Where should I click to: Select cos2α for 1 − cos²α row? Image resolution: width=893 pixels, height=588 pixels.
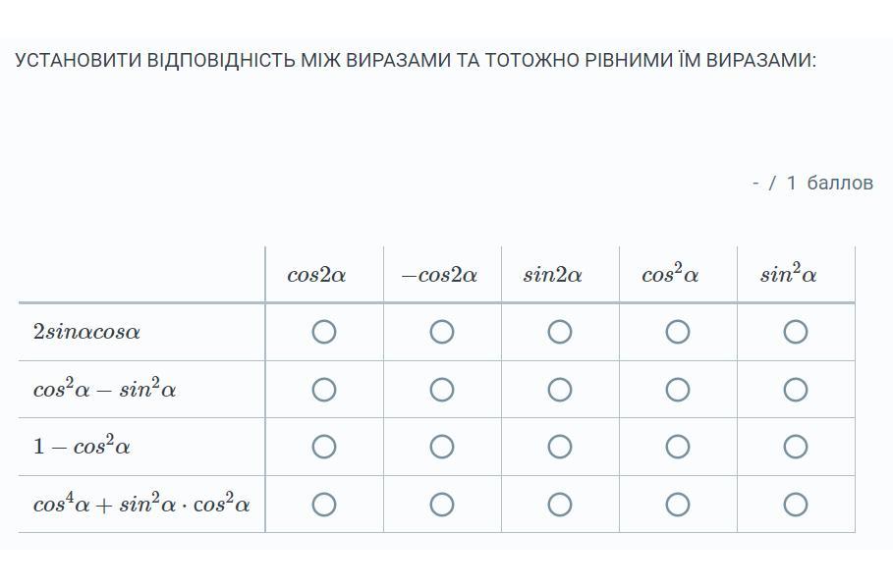324,447
